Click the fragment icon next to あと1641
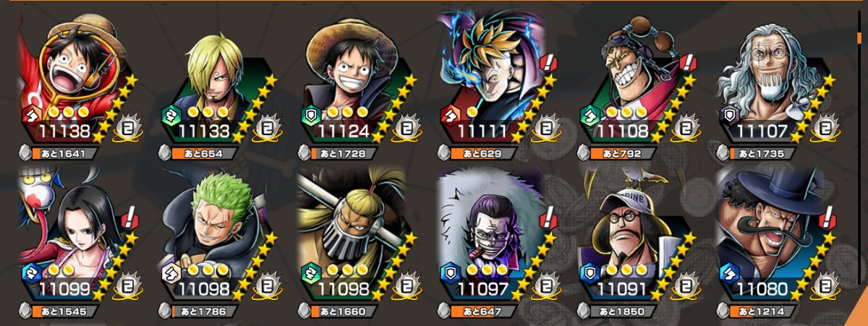This screenshot has height=326, width=868. coord(27,153)
